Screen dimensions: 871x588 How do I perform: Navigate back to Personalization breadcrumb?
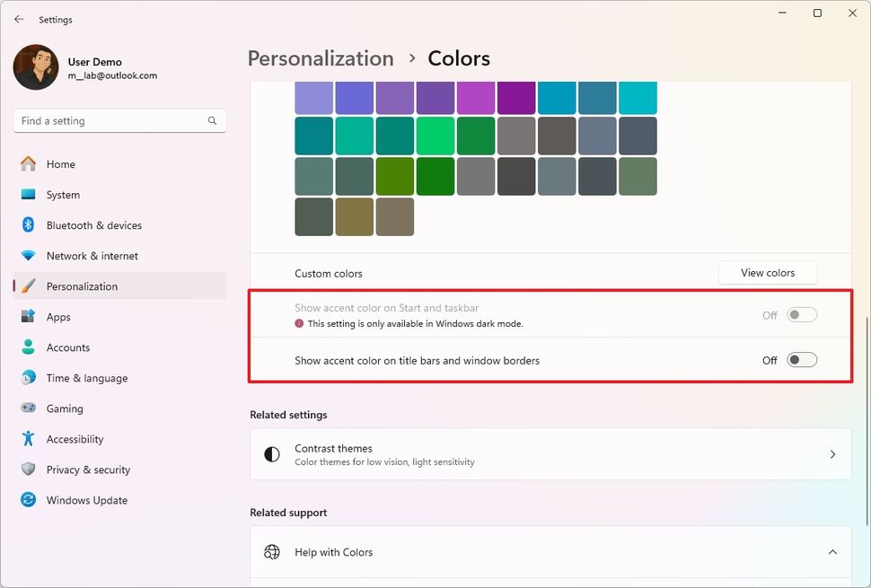click(321, 58)
